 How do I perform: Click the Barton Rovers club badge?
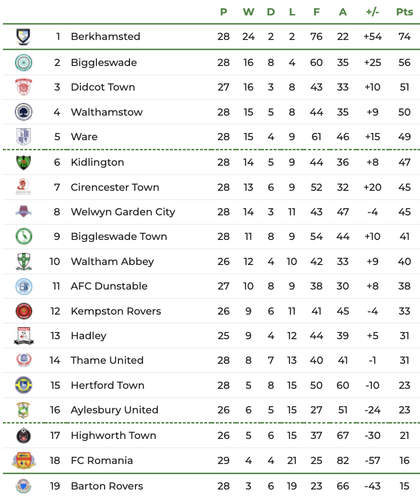point(24,486)
